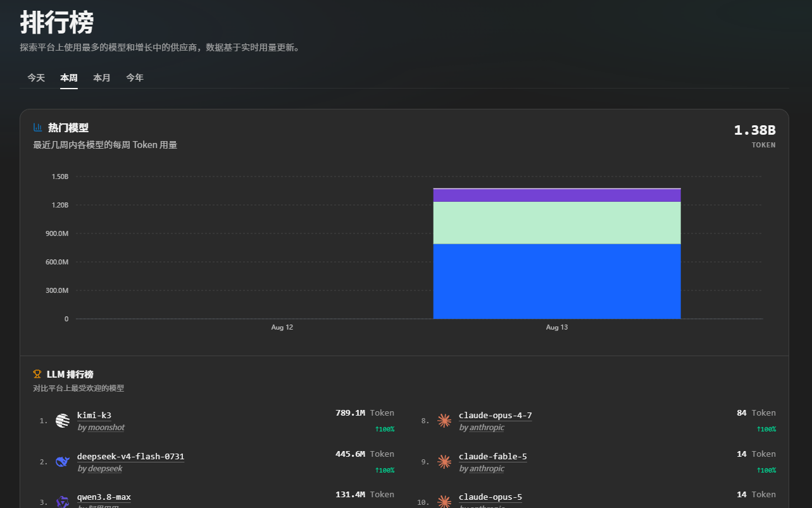This screenshot has height=508, width=812.
Task: Open the kimi-k3 model link
Action: tap(94, 416)
